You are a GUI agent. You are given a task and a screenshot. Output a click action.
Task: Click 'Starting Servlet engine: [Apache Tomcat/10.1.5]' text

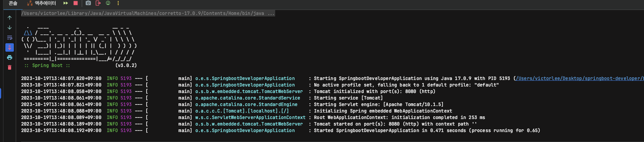379,104
